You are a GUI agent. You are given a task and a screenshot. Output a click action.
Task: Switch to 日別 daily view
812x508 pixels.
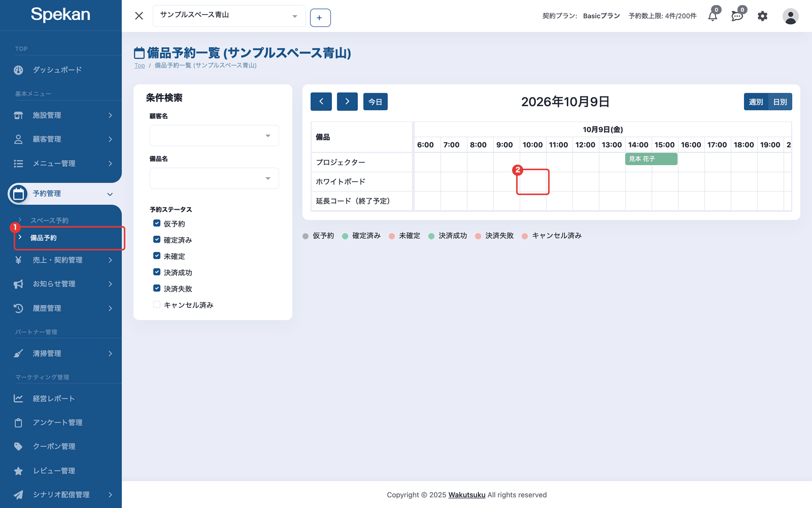(x=780, y=102)
